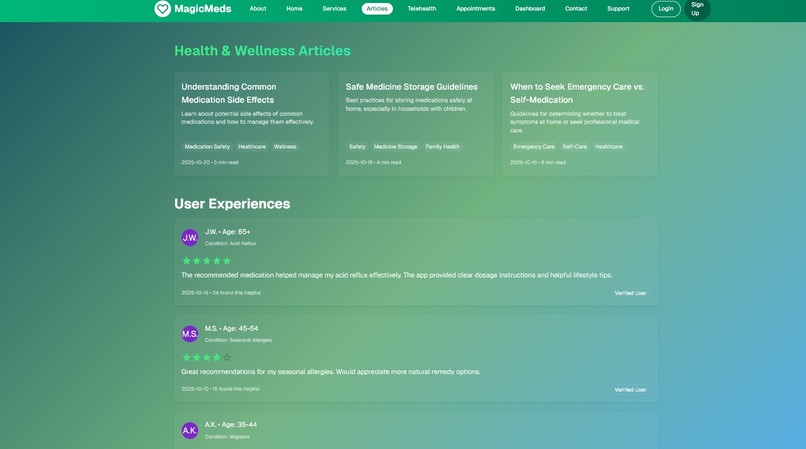Viewport: 806px width, 449px height.
Task: Click the Self-Care tag
Action: point(574,147)
